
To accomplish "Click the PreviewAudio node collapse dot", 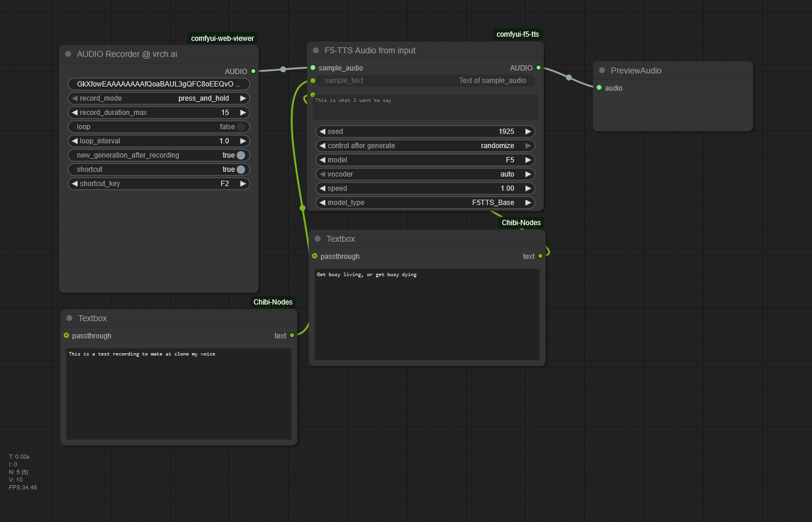I will coord(602,71).
